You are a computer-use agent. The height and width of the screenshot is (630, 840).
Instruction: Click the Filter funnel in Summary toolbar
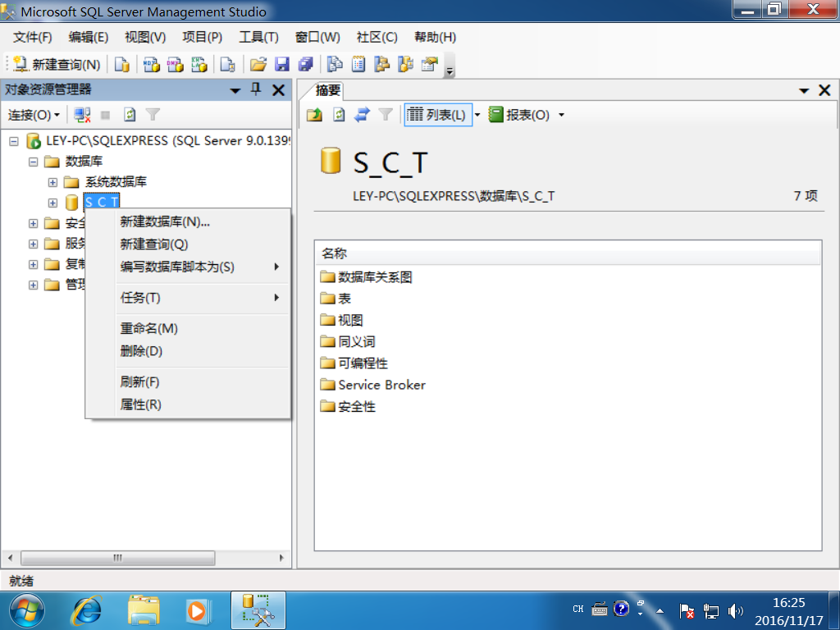tap(386, 115)
